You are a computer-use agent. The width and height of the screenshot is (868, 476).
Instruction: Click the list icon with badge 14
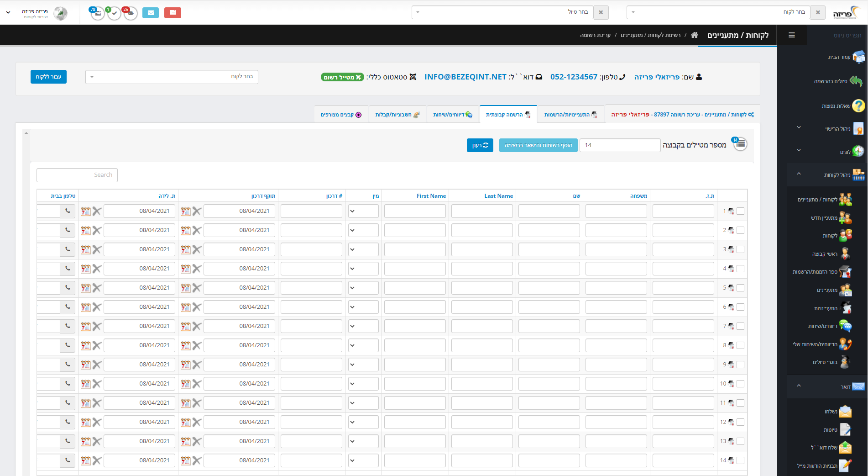point(740,144)
